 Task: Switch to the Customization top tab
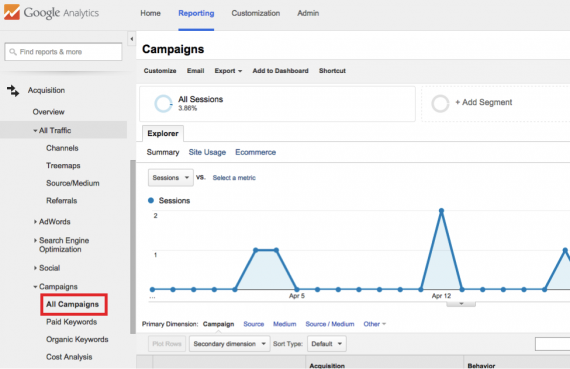click(256, 13)
